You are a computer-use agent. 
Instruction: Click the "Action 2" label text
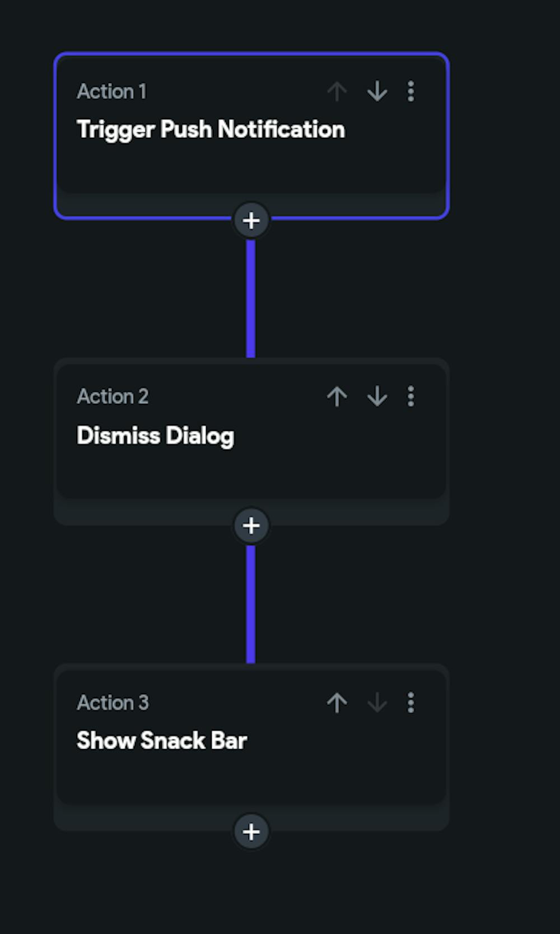113,397
